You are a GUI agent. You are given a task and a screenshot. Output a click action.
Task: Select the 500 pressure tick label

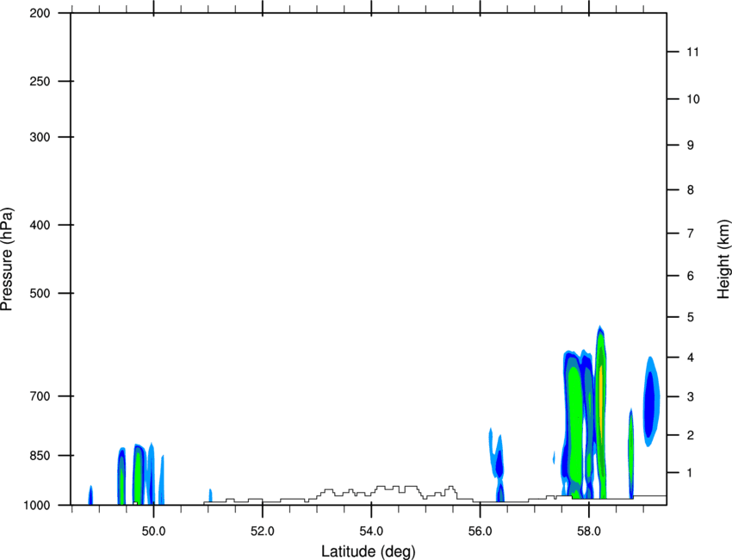coord(40,293)
